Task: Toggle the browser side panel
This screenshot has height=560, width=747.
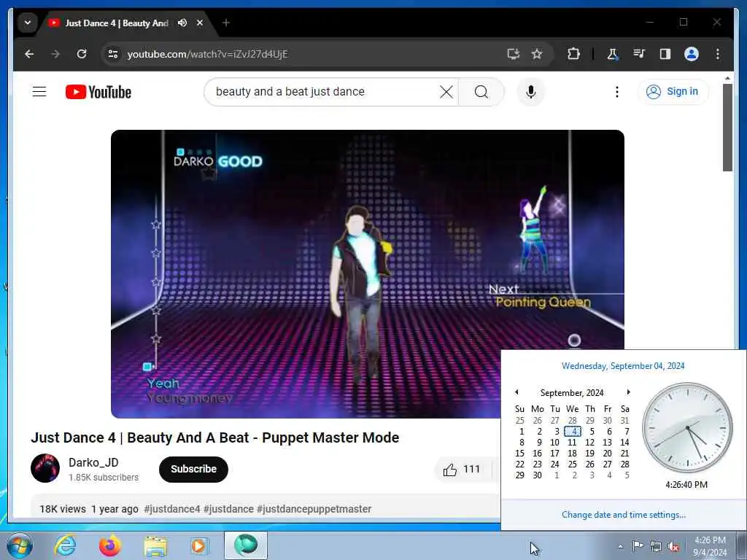Action: (665, 54)
